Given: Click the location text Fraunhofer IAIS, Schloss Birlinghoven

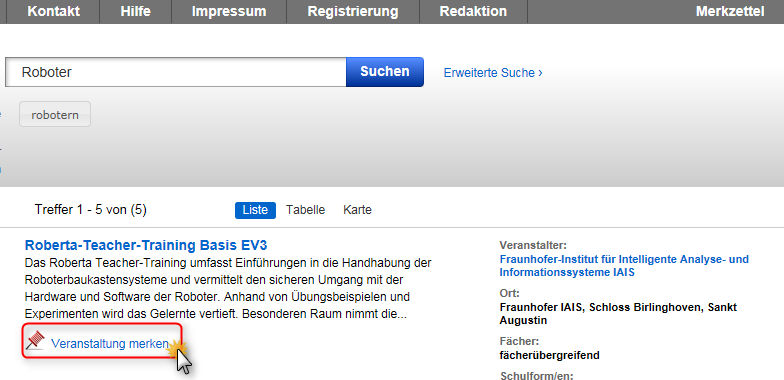Looking at the screenshot, I should click(618, 314).
